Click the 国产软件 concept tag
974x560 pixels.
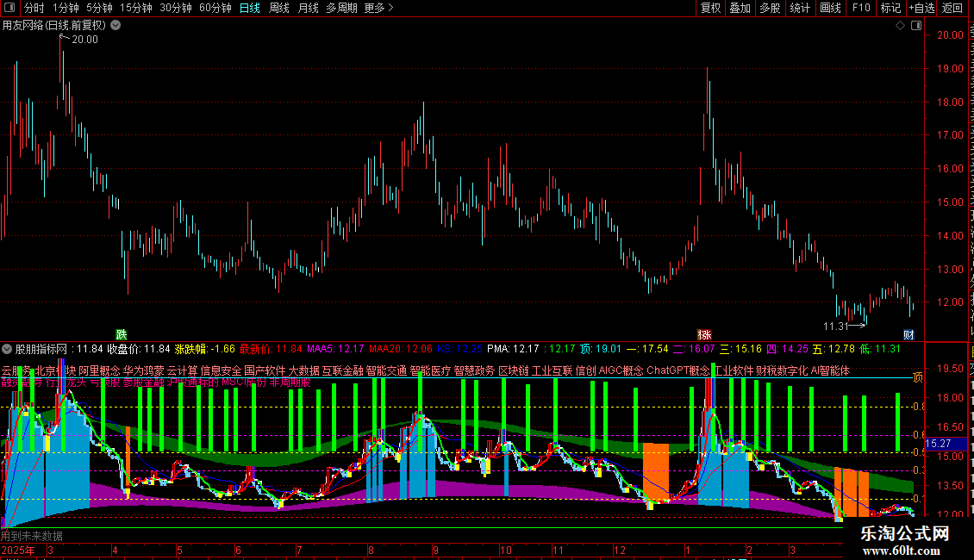click(x=265, y=370)
